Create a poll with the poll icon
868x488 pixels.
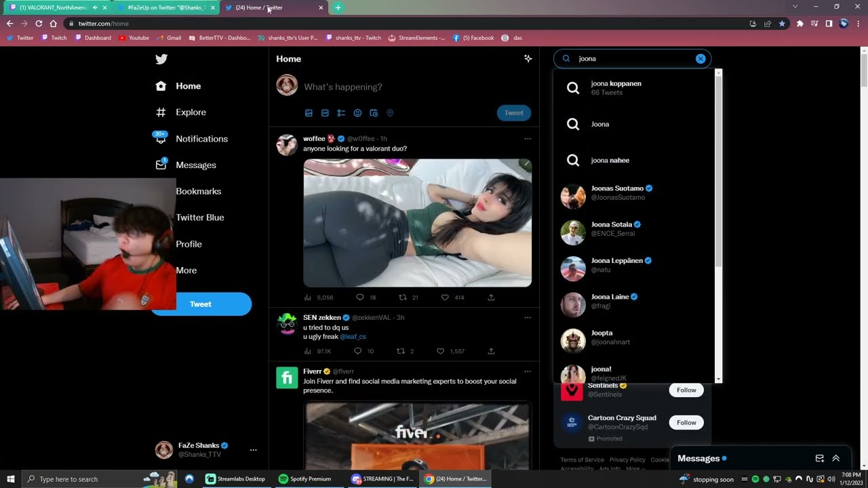point(341,113)
